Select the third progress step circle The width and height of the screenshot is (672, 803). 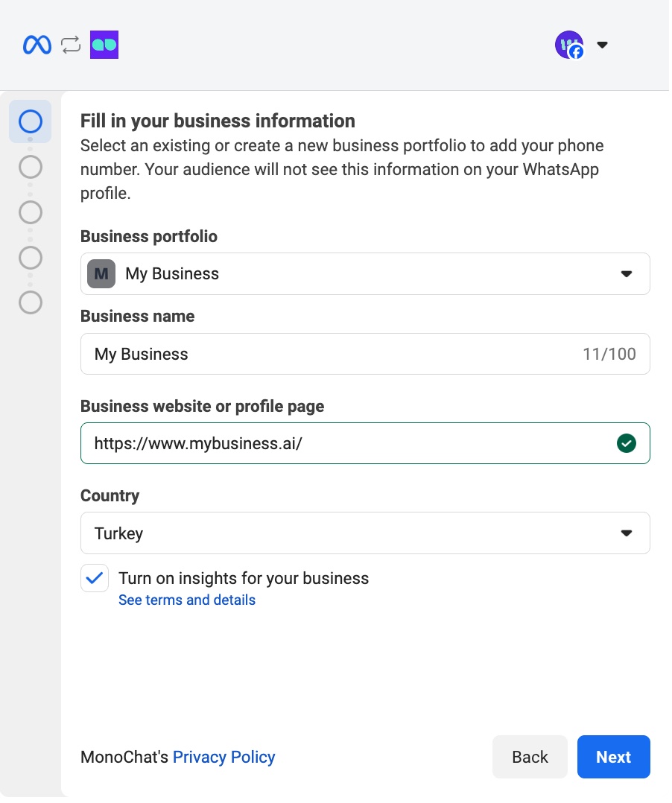pos(30,212)
